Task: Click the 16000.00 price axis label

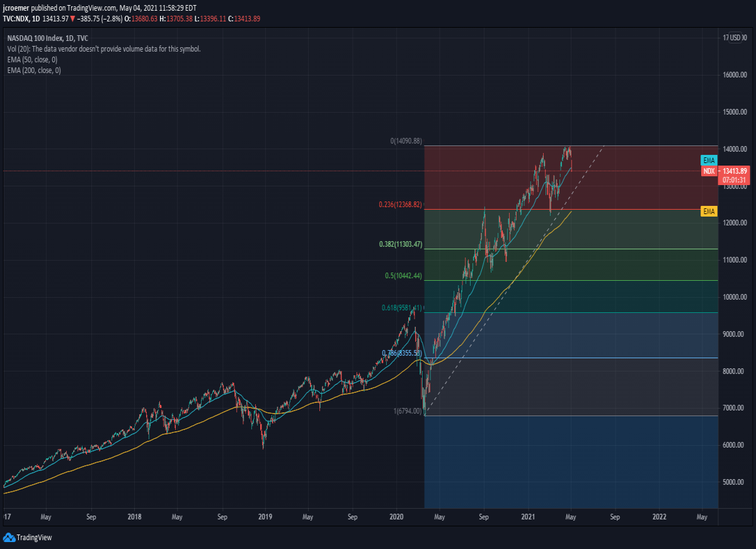Action: (x=736, y=75)
